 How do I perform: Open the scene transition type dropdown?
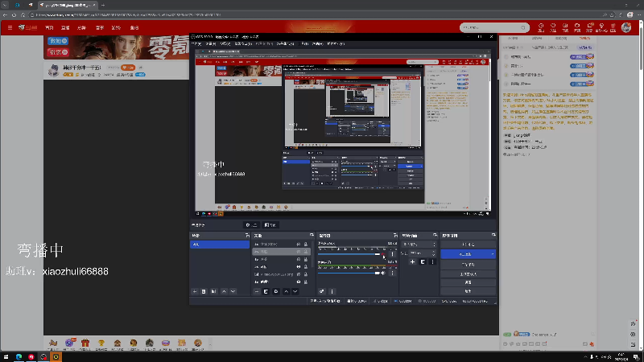point(419,245)
